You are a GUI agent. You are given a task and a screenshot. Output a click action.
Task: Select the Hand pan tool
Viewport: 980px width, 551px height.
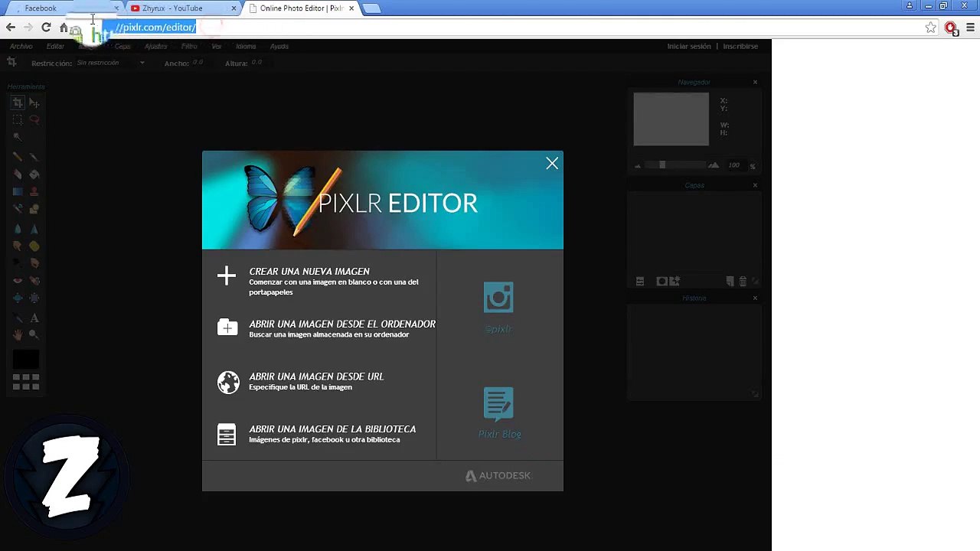click(18, 334)
